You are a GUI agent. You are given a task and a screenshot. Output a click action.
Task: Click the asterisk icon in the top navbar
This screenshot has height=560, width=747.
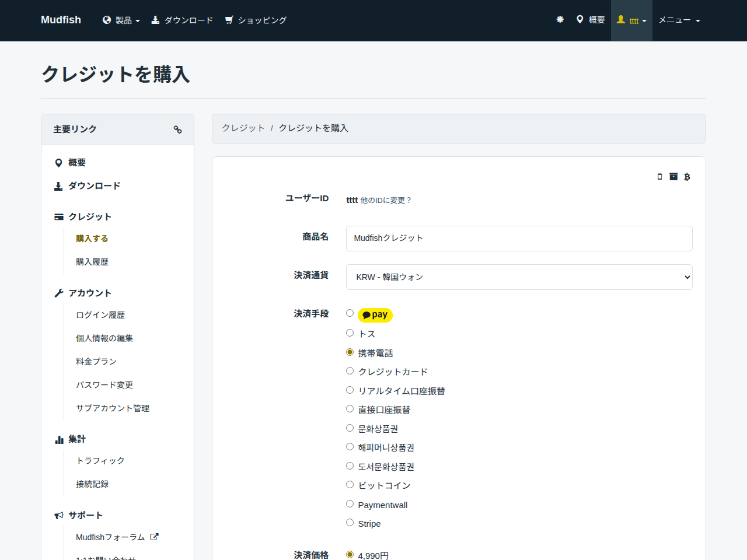(560, 20)
